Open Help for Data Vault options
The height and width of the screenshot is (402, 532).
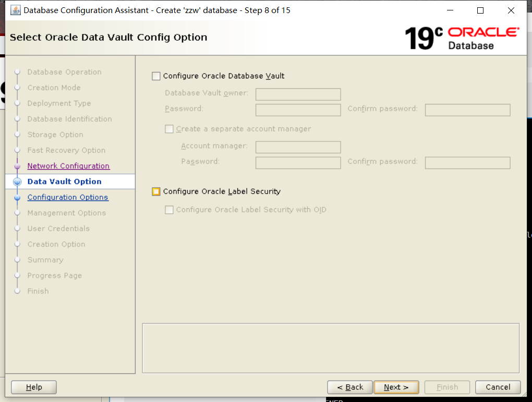[33, 387]
